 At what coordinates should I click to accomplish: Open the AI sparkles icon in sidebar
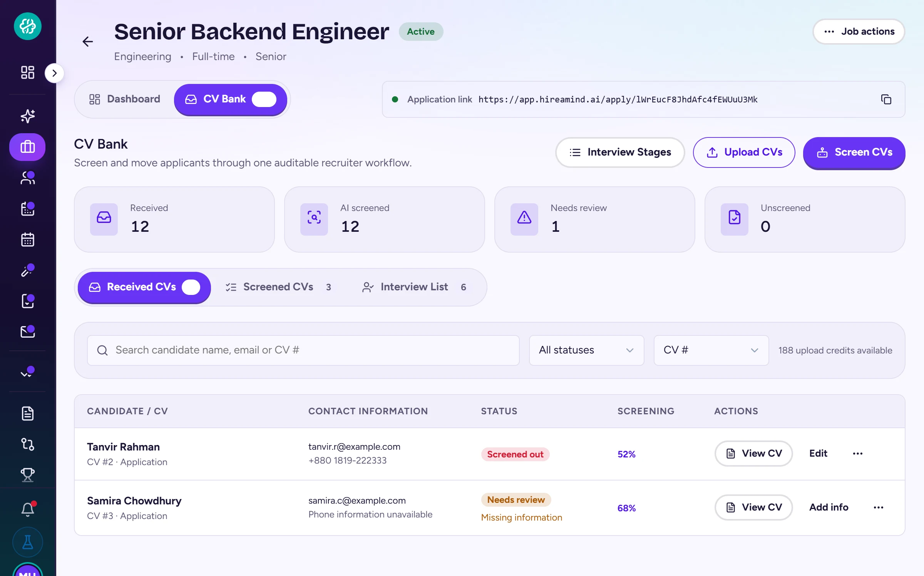pos(28,116)
